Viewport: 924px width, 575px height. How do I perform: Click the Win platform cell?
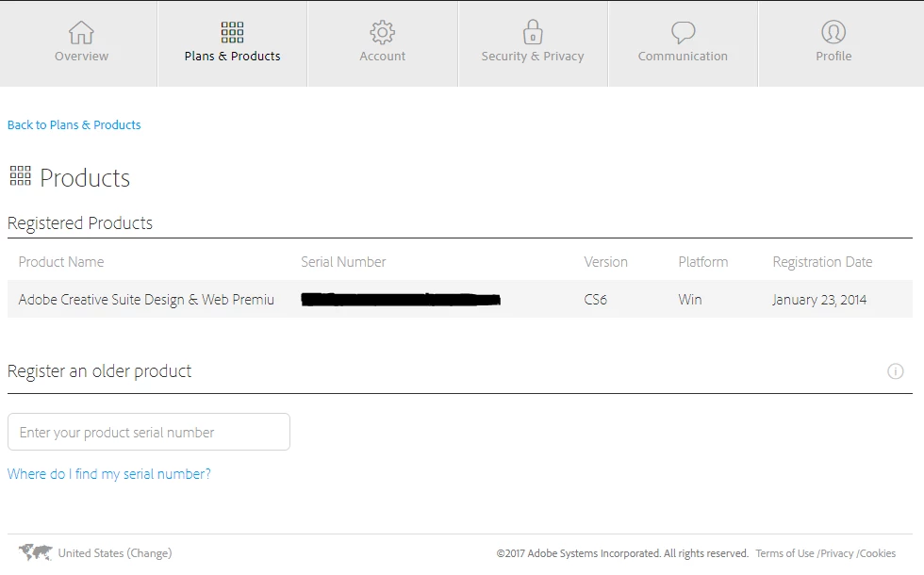690,300
